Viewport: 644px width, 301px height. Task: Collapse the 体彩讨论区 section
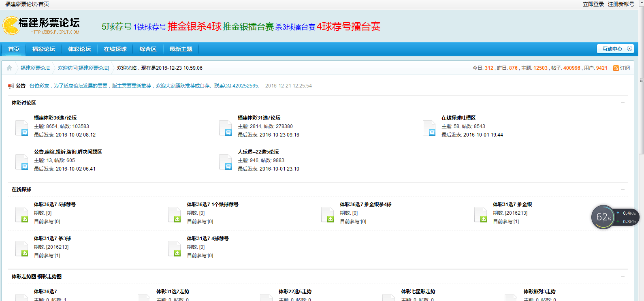pos(623,102)
